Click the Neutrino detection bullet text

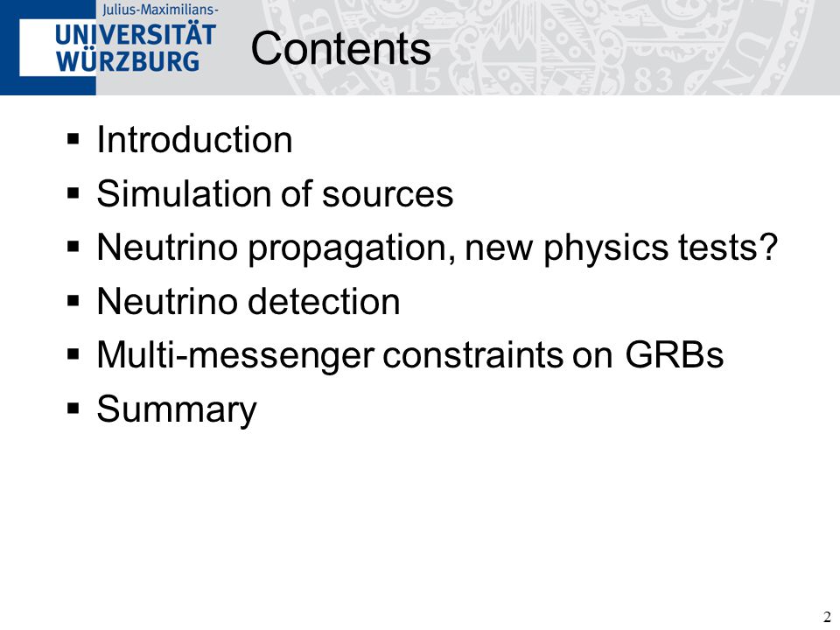point(248,301)
